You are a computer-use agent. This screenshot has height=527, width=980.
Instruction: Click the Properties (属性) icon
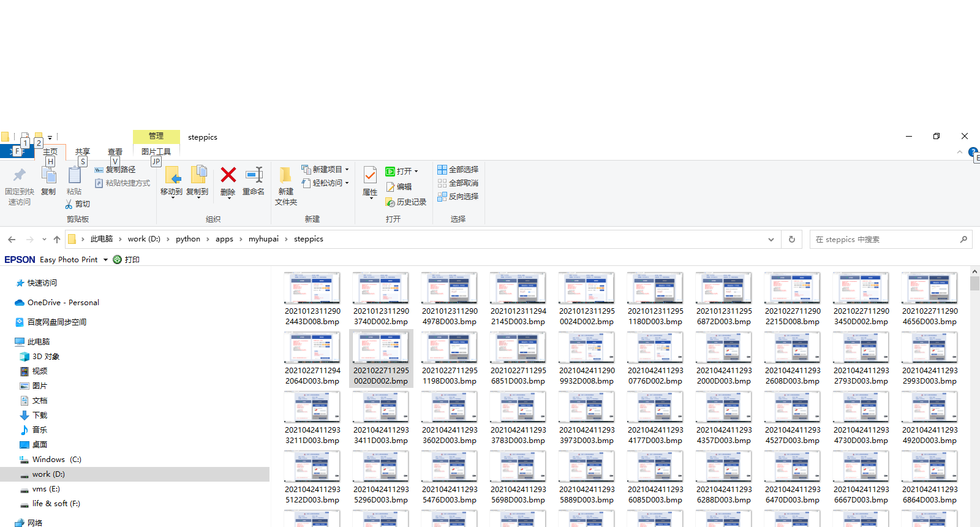pyautogui.click(x=370, y=175)
